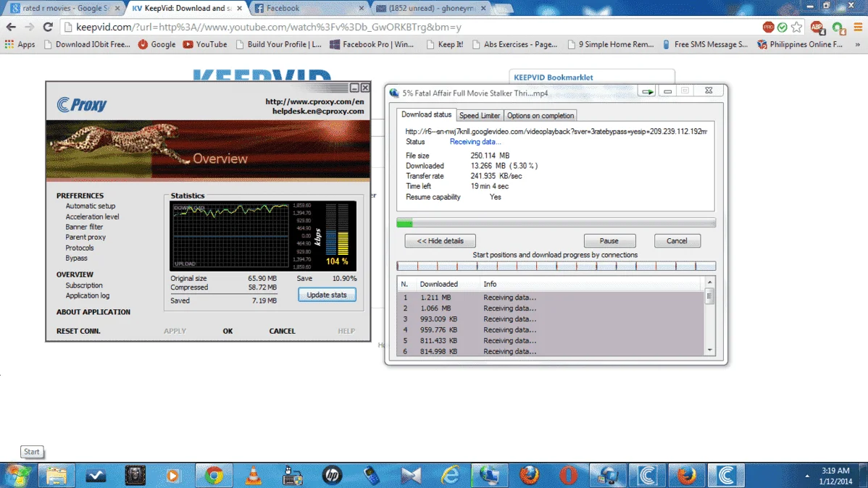Cancel the download in progress

(x=677, y=240)
